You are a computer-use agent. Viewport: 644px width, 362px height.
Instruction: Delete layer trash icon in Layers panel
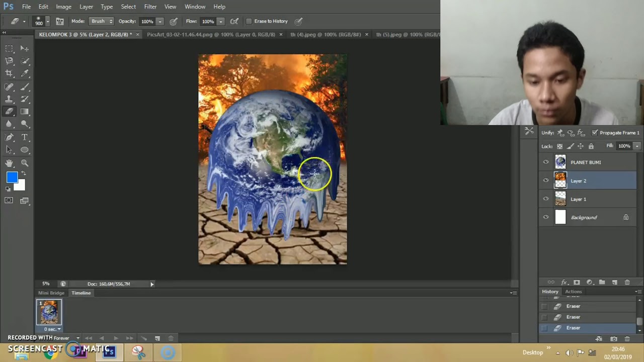tap(627, 283)
